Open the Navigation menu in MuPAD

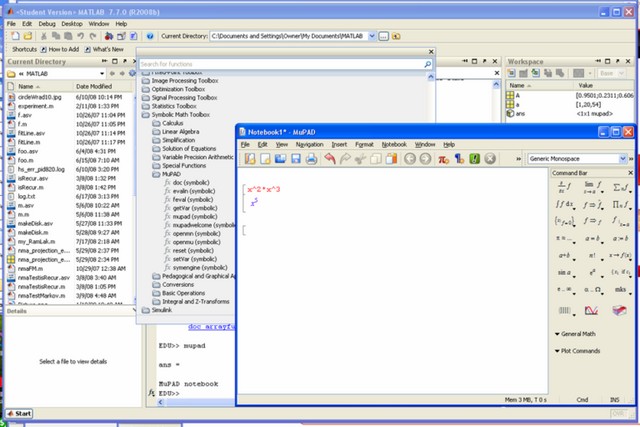pos(309,145)
